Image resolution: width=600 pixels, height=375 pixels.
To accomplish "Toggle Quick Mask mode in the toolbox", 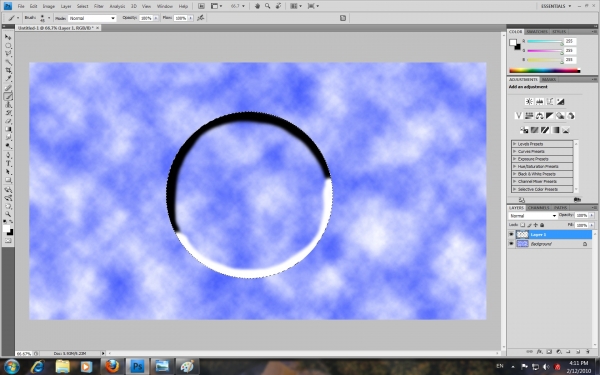I will (x=8, y=241).
